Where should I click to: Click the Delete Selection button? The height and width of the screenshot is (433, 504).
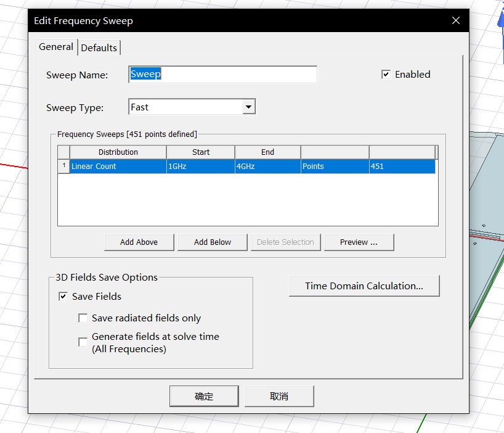click(285, 242)
